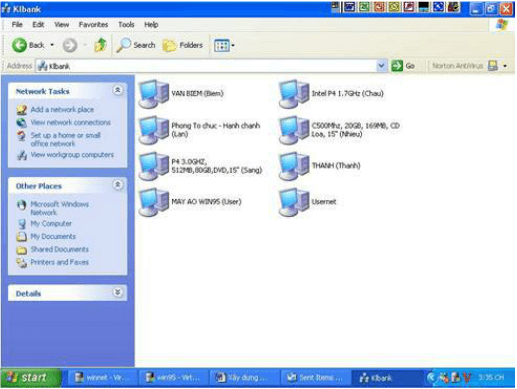Viewport: 517px width, 389px height.
Task: Select the C500Mhz, 20GB (Nhieu) computer icon
Action: tap(294, 130)
